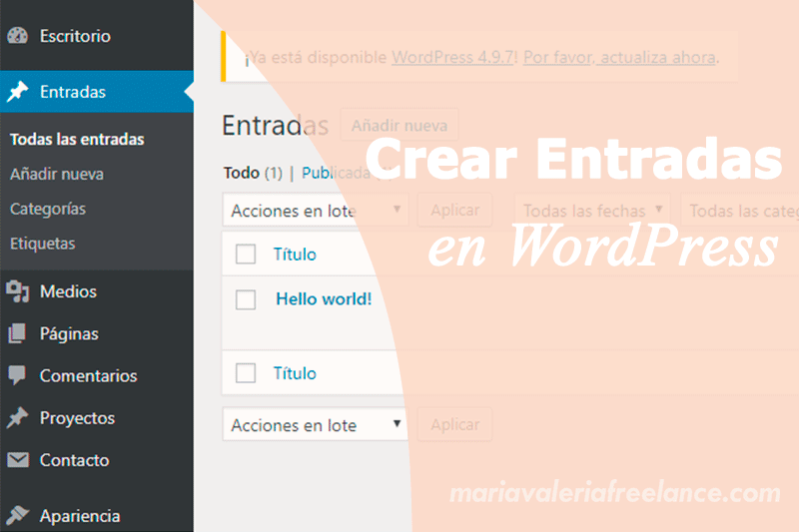Click Por favor, actualiza ahora link
This screenshot has height=532, width=799.
(x=619, y=57)
